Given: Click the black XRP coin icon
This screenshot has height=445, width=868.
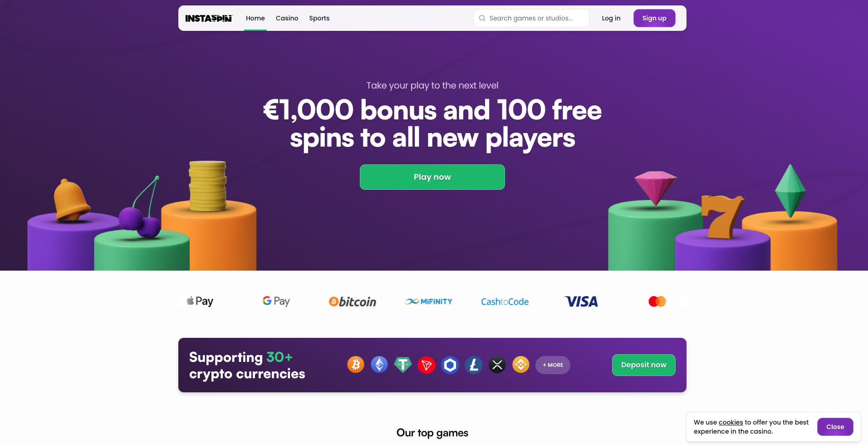Looking at the screenshot, I should point(497,365).
